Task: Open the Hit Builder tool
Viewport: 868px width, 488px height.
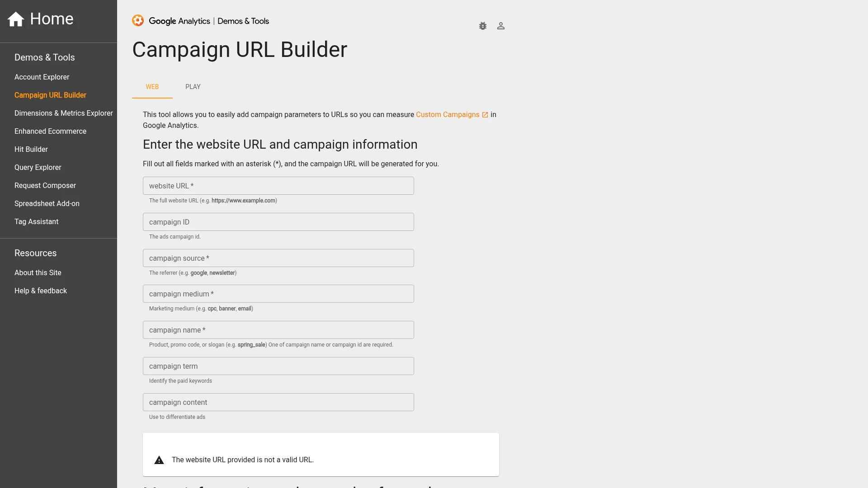Action: click(31, 149)
